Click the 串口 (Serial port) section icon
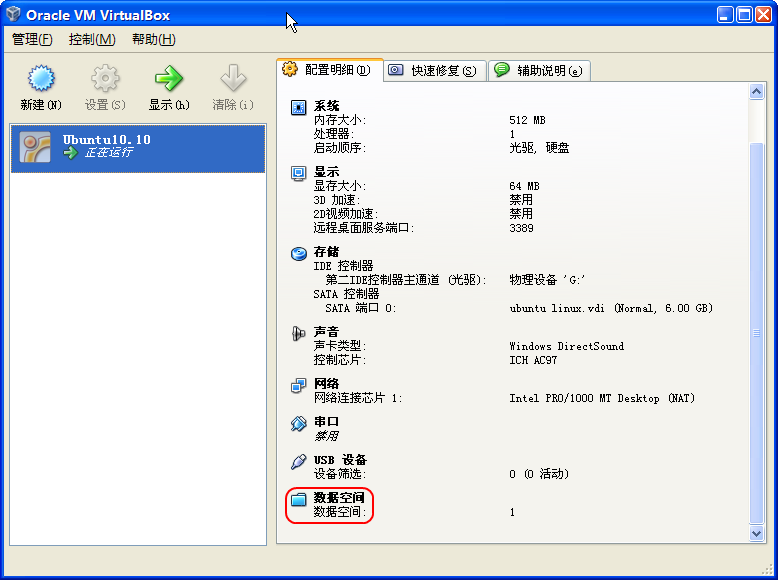The height and width of the screenshot is (580, 778). (298, 424)
